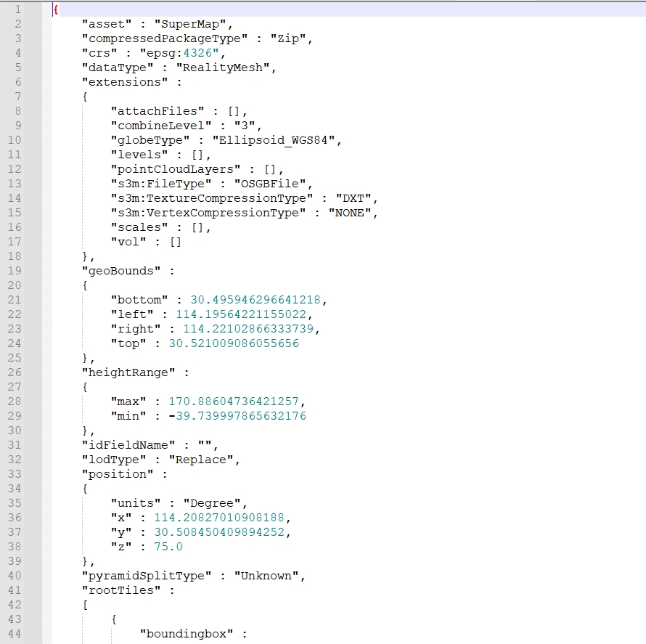Select the value 114.19564221155022

241,314
